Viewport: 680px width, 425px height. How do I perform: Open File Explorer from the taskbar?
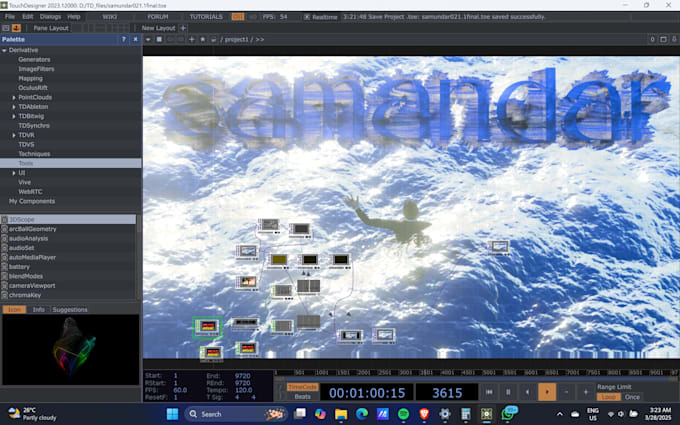pyautogui.click(x=341, y=414)
